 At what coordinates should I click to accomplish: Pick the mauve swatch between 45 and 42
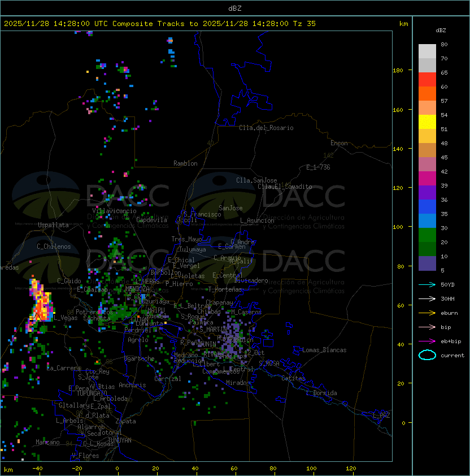(x=427, y=165)
